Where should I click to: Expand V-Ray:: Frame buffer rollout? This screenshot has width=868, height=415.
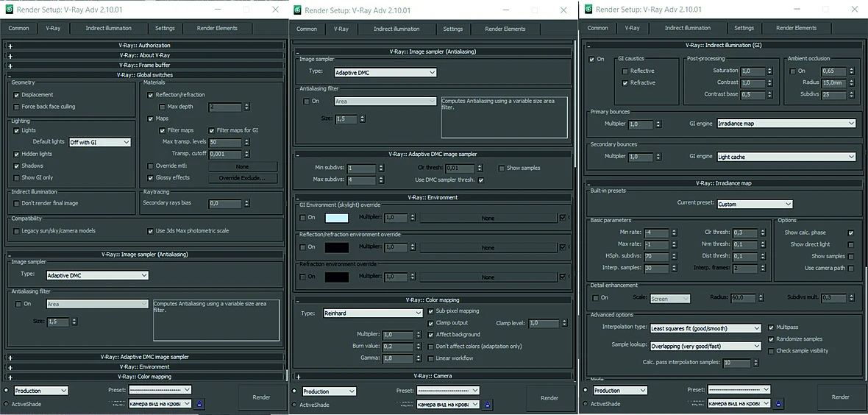coord(144,65)
